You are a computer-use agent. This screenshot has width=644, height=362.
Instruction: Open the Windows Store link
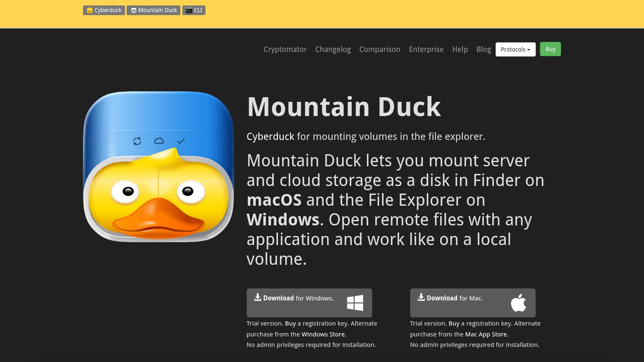pyautogui.click(x=323, y=334)
